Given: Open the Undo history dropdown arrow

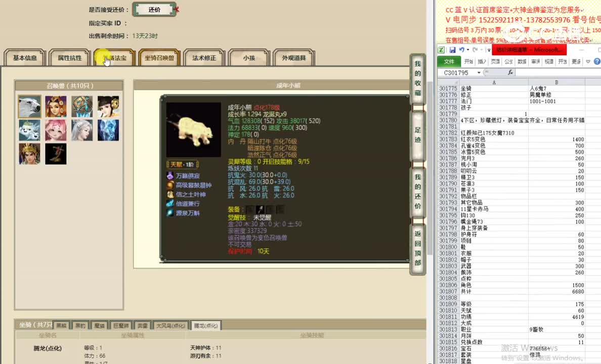Looking at the screenshot, I should pos(467,50).
